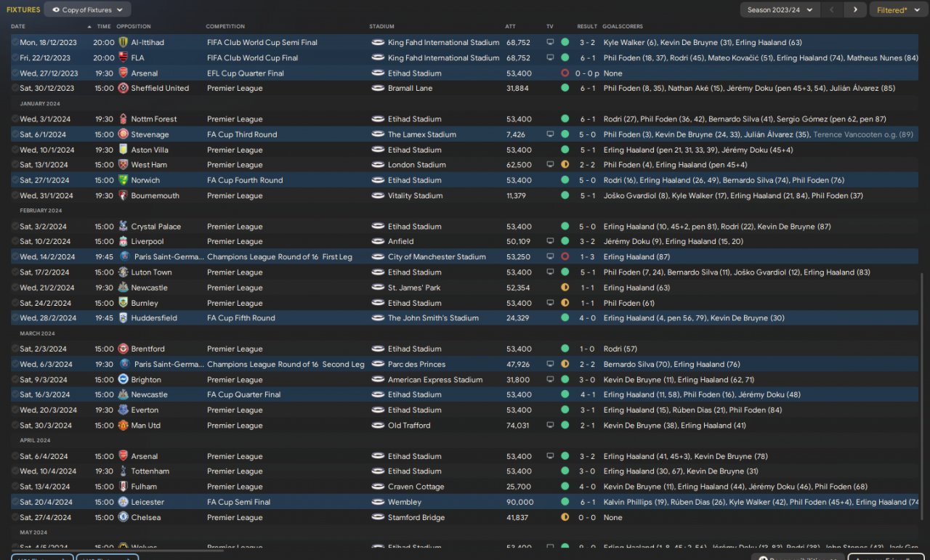The height and width of the screenshot is (560, 930).
Task: Click the Chelsea club badge
Action: pos(123,517)
